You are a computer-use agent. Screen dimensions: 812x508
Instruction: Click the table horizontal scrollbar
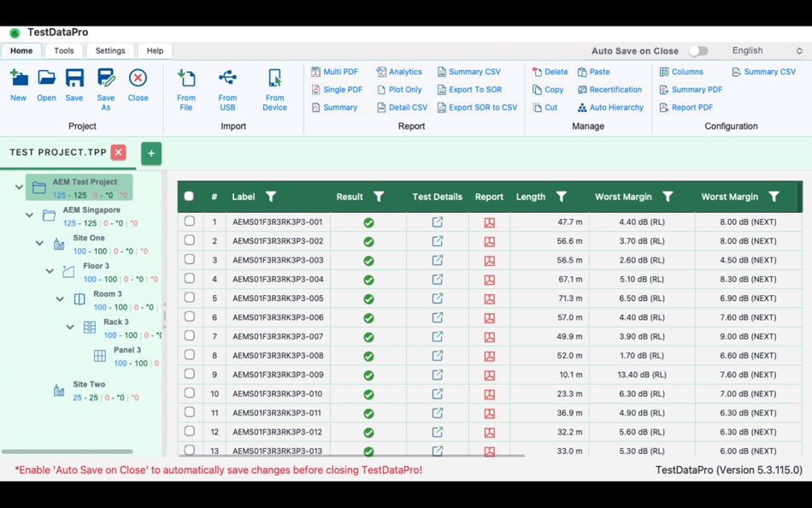(352, 455)
